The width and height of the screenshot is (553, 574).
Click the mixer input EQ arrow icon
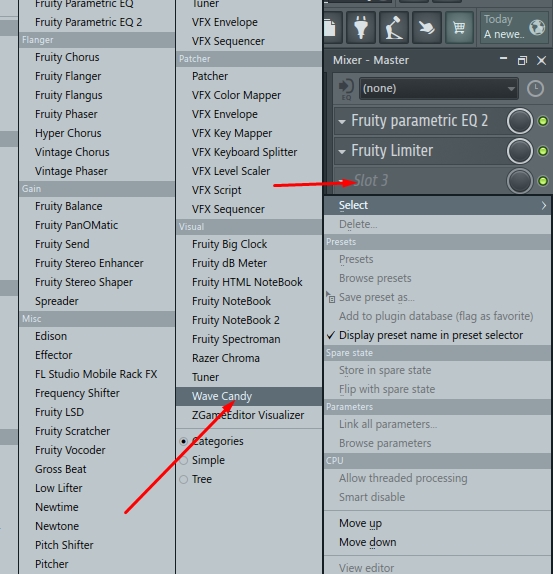tap(346, 89)
